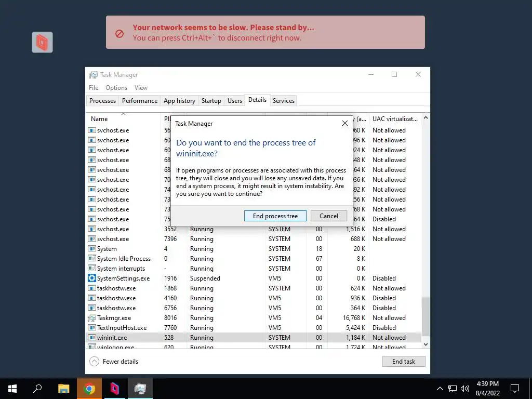Click the svchost.exe PID 7396 icon
Screen dimensions: 532x399
[91, 239]
